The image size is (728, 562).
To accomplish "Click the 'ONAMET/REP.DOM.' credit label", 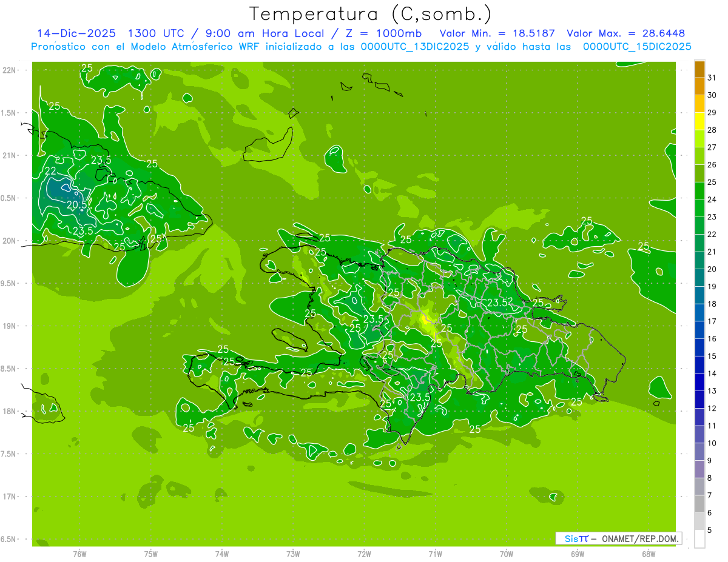I will click(639, 538).
